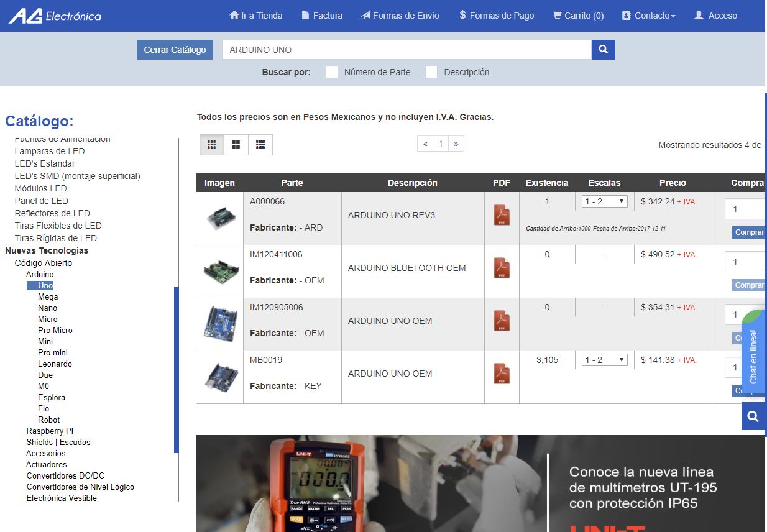767x532 pixels.
Task: Collapse Código Abierto category in catalog
Action: 44,263
